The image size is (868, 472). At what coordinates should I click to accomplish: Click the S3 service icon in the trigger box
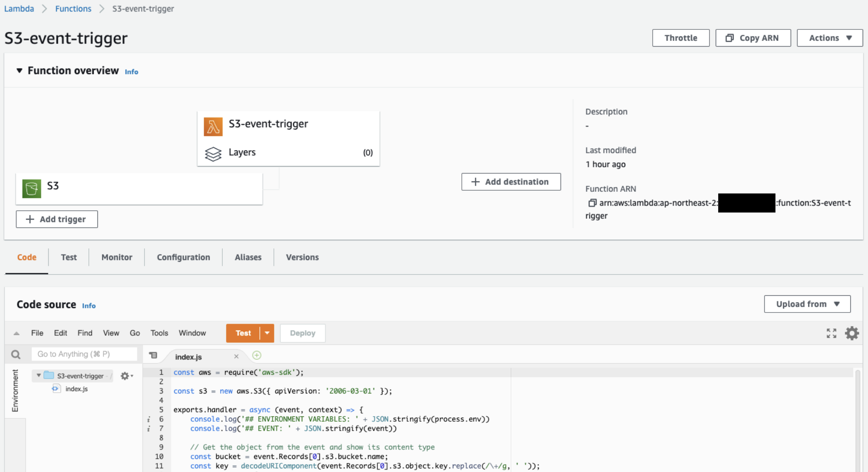point(32,188)
